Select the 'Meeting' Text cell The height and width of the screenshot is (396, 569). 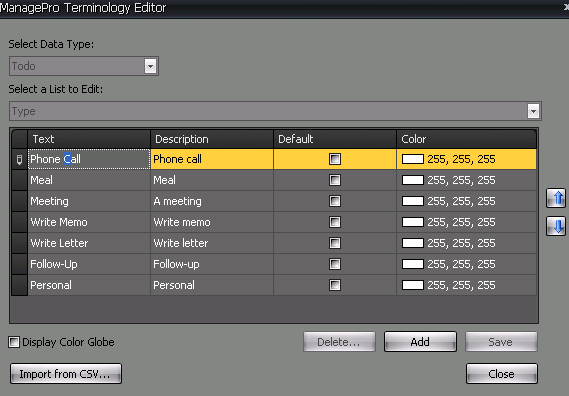click(89, 201)
